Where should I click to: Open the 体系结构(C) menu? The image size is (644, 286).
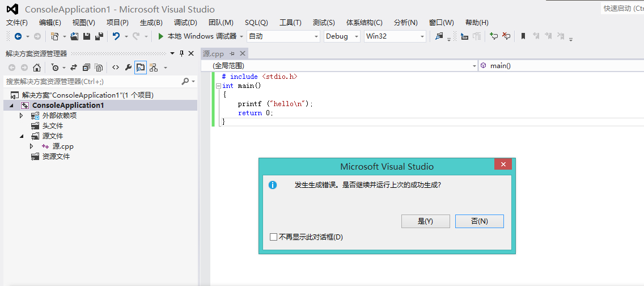click(x=365, y=23)
